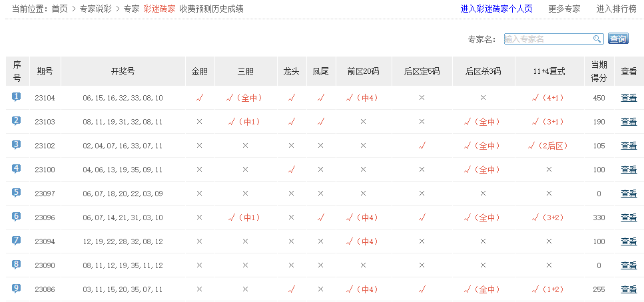Click row number 5 badge icon
Screen dimensions: 644x302
[17, 193]
